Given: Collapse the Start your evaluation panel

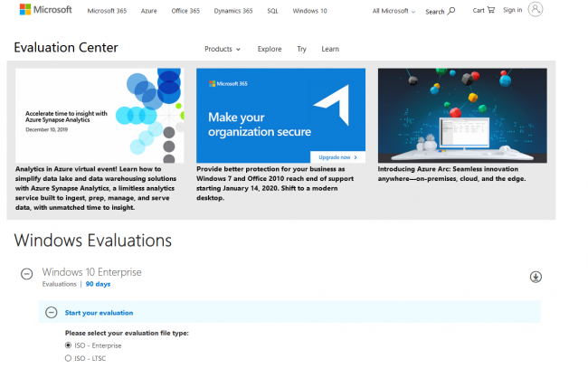Looking at the screenshot, I should 52,313.
